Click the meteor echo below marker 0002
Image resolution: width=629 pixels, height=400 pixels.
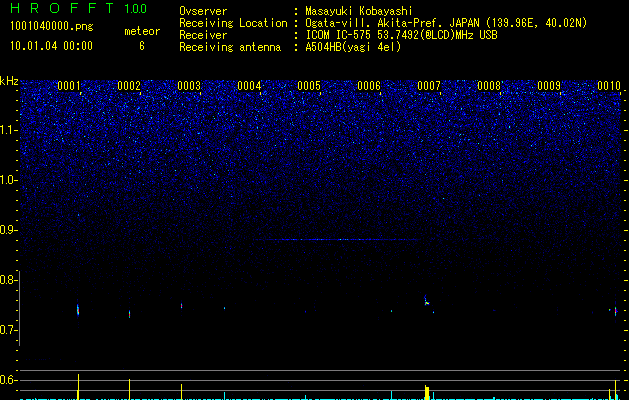(130, 313)
